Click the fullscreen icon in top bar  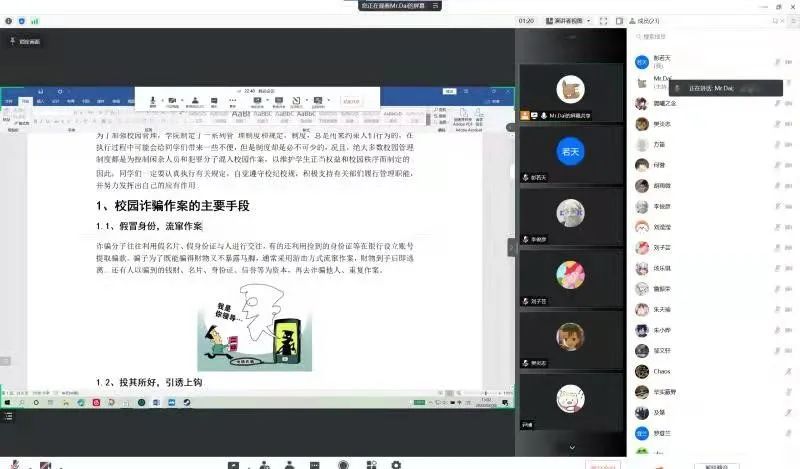(606, 20)
